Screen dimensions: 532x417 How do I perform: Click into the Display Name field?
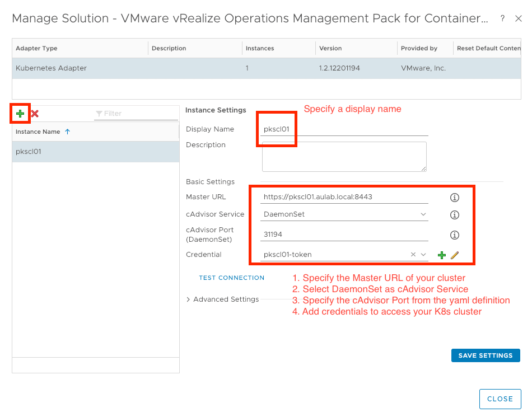tap(344, 129)
